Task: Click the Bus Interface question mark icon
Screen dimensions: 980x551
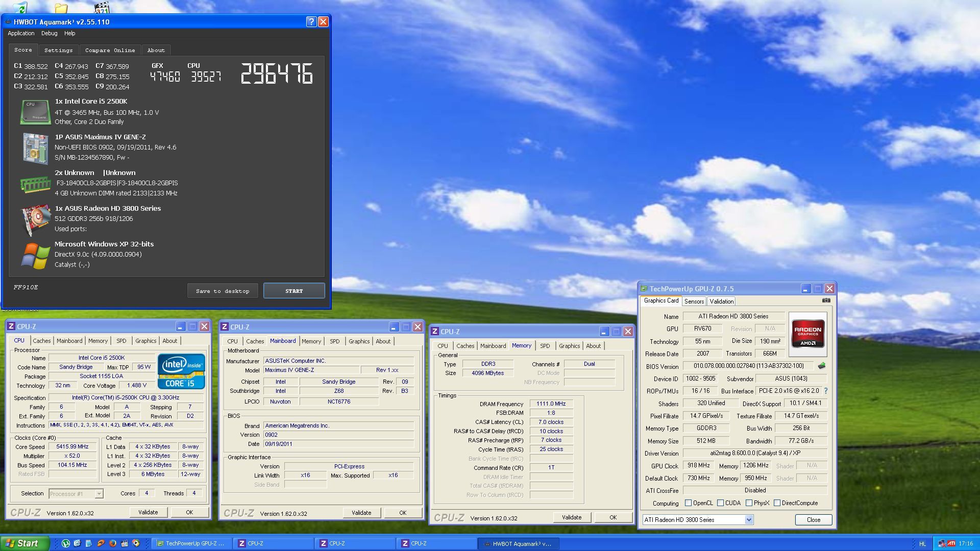Action: click(x=826, y=391)
